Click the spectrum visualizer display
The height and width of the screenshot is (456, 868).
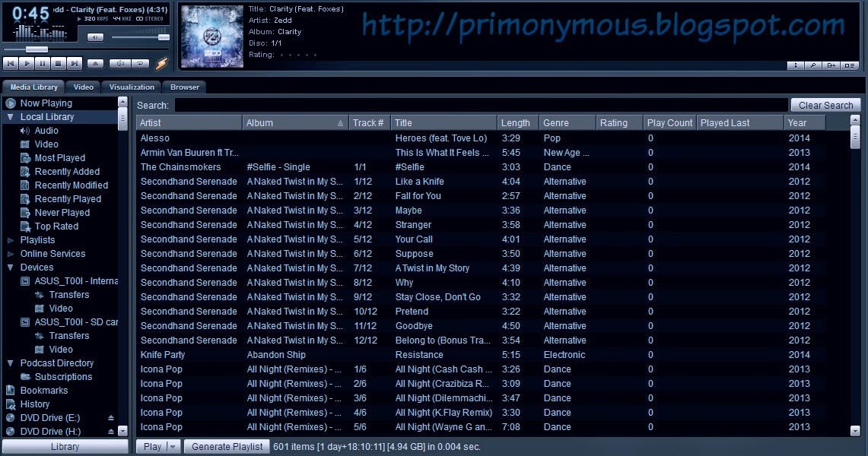click(40, 33)
